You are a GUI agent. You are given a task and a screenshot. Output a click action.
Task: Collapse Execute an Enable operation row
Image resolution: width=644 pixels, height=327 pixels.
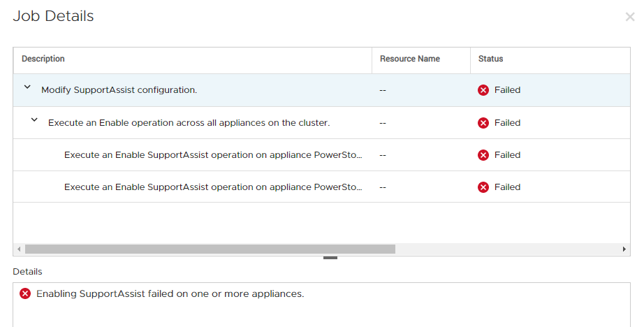[x=34, y=121]
